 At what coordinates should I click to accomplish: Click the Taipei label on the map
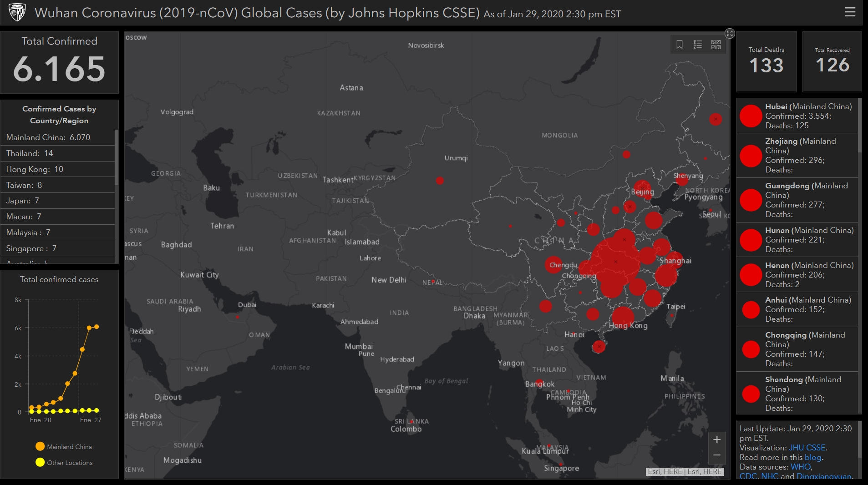pos(676,306)
